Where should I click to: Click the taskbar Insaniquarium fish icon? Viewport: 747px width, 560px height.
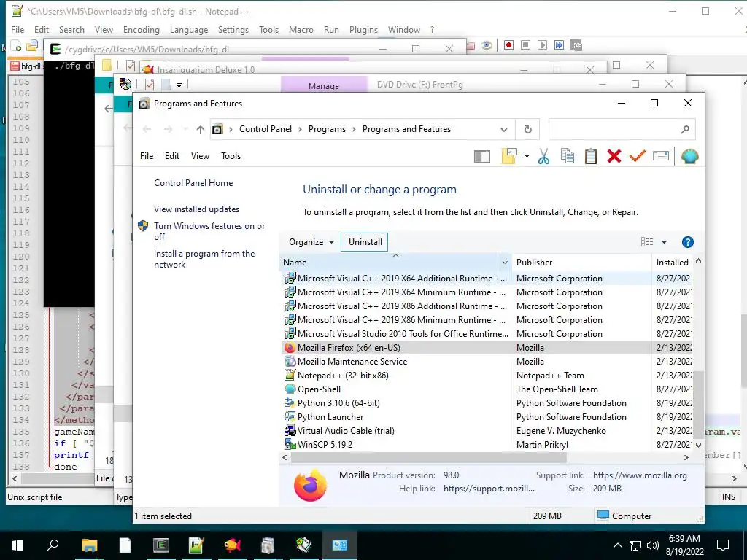pos(233,545)
